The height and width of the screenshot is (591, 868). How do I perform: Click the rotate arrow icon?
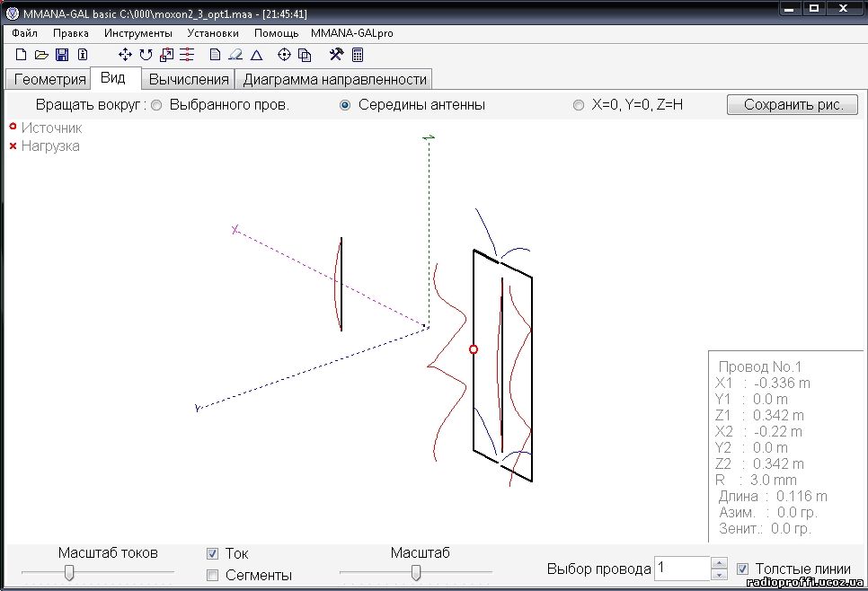[146, 54]
